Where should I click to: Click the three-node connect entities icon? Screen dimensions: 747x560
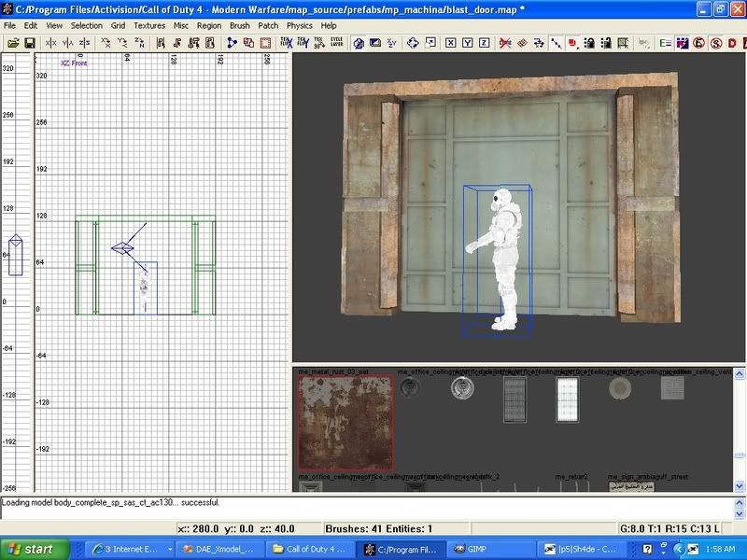point(232,43)
